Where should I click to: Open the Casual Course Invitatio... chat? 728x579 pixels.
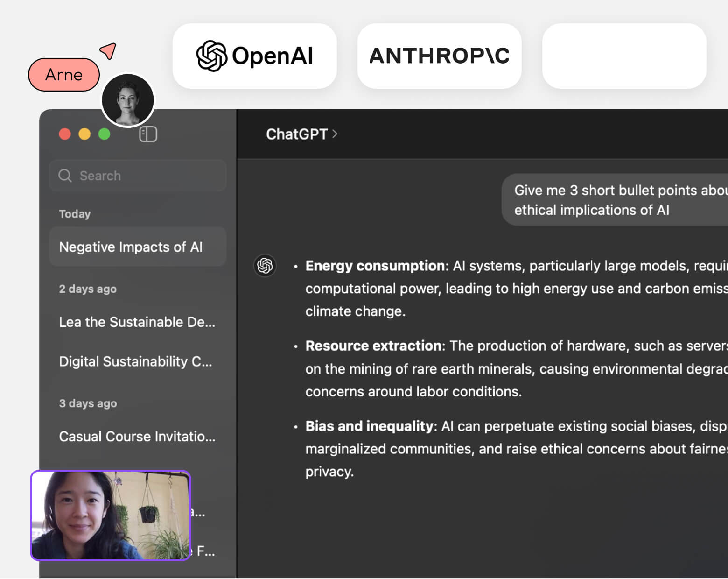coord(137,436)
